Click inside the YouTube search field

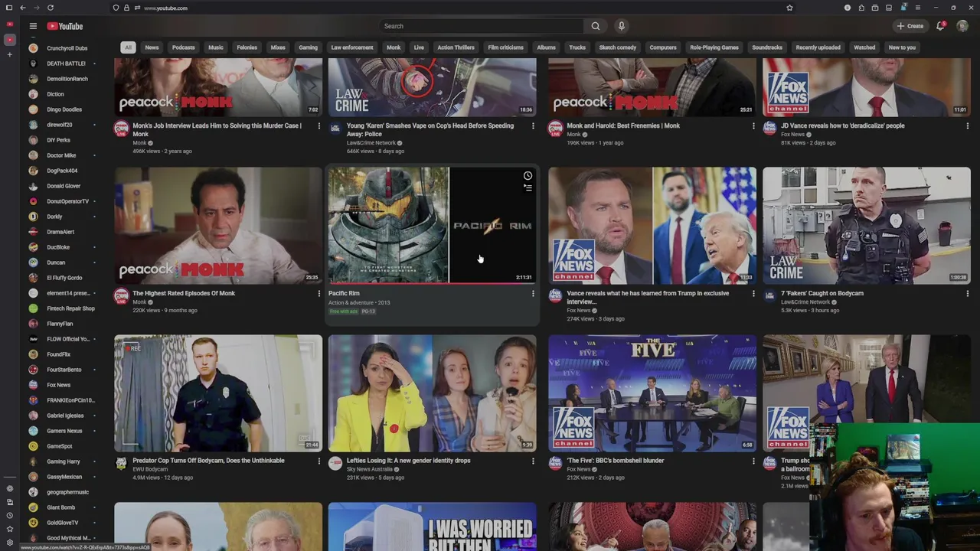482,26
